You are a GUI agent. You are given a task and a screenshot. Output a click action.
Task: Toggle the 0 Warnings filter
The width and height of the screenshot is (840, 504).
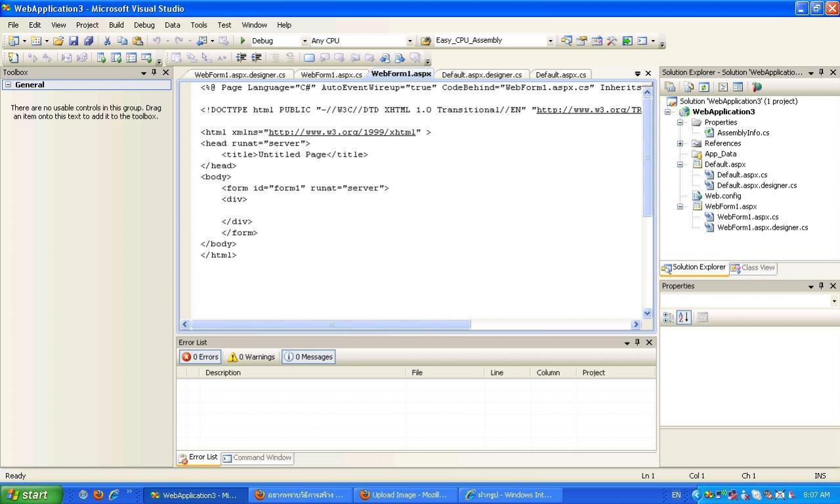(251, 357)
